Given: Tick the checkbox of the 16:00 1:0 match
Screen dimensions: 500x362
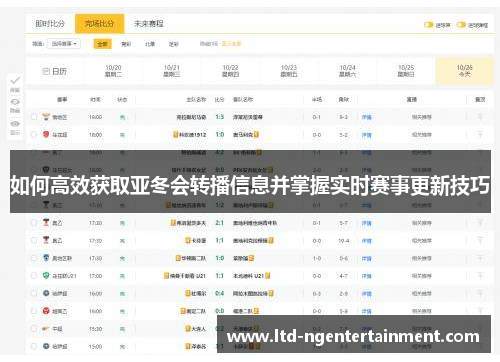Looking at the screenshot, I should pyautogui.click(x=34, y=135).
